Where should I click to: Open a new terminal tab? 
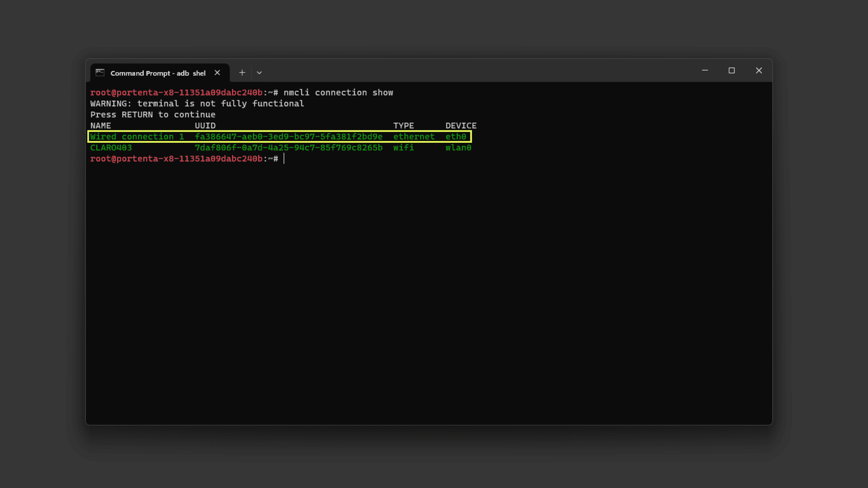point(242,73)
